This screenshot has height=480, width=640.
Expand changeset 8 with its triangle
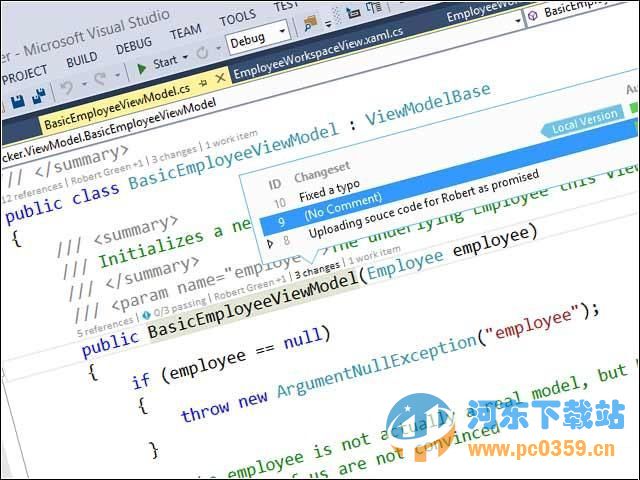tap(270, 244)
